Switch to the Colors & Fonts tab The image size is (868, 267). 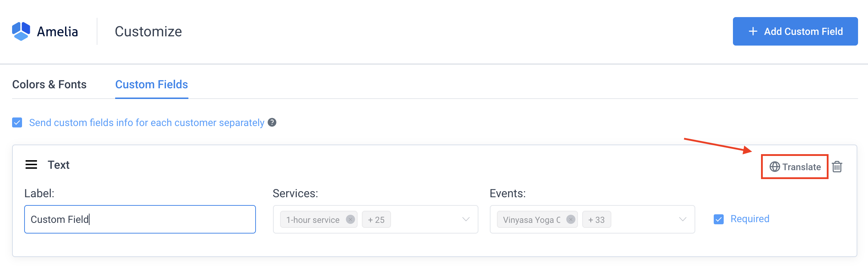click(49, 84)
